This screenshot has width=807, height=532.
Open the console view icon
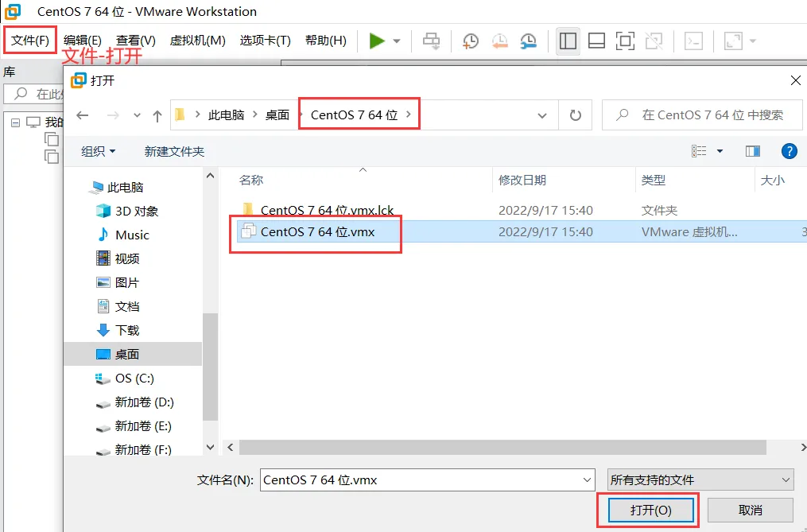coord(693,41)
